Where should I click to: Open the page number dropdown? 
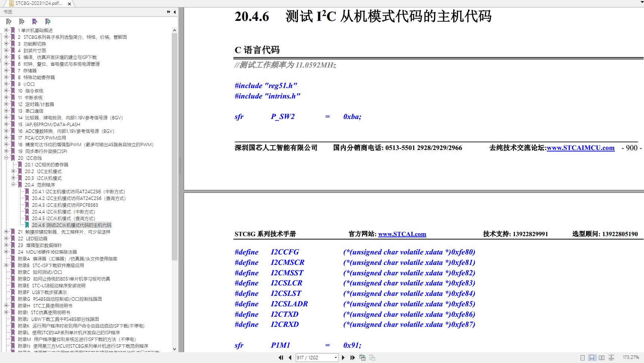[336, 357]
